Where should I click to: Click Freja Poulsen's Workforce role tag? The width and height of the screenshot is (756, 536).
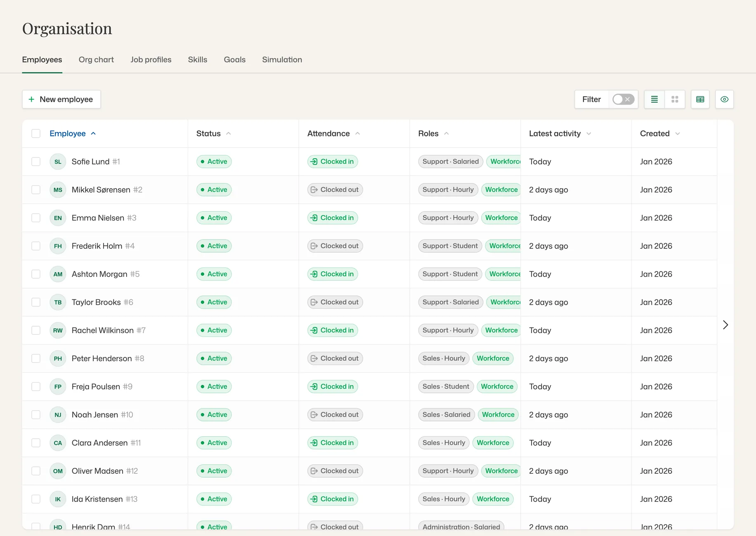(x=497, y=387)
